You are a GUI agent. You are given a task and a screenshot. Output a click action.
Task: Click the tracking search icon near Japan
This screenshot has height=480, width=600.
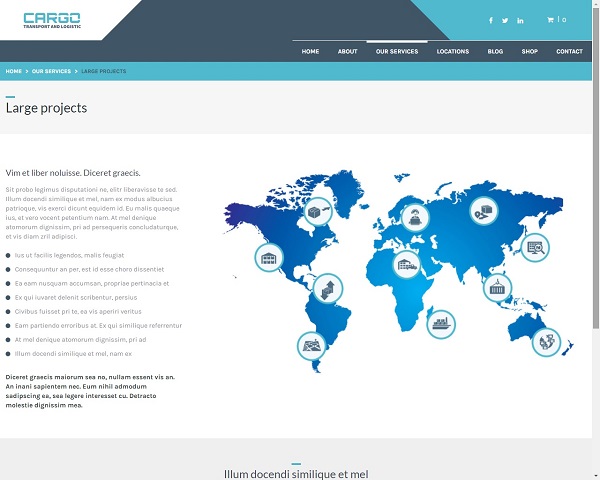click(x=535, y=248)
